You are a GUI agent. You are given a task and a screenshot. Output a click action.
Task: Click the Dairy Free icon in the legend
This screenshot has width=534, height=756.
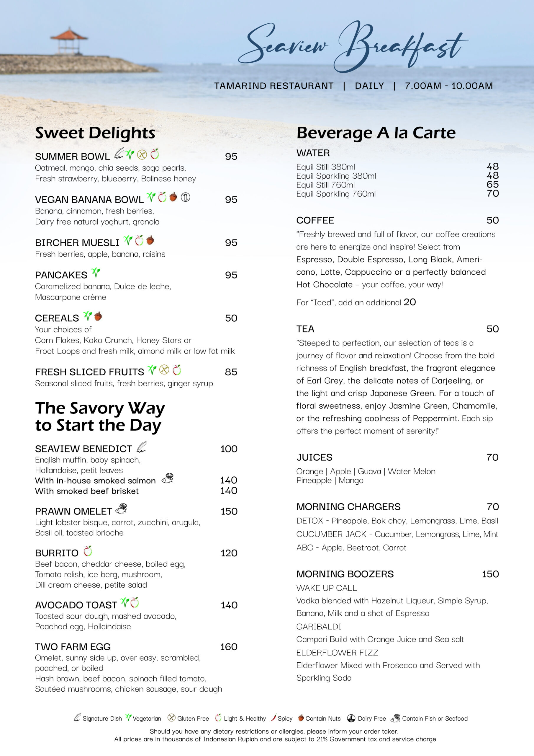[351, 718]
